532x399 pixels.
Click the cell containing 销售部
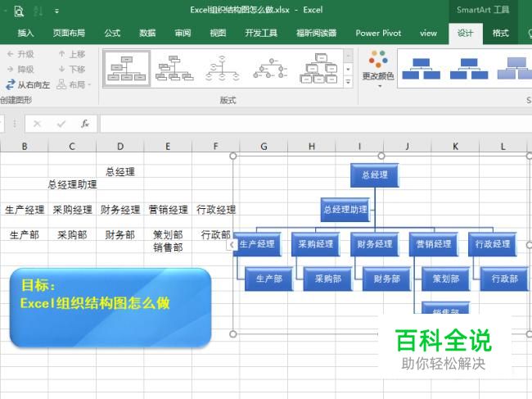click(168, 247)
